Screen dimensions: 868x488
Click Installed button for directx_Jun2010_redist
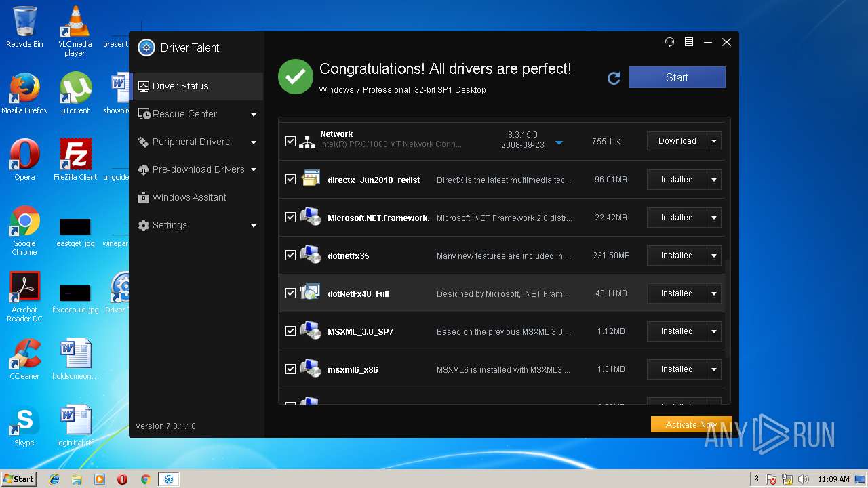(677, 180)
